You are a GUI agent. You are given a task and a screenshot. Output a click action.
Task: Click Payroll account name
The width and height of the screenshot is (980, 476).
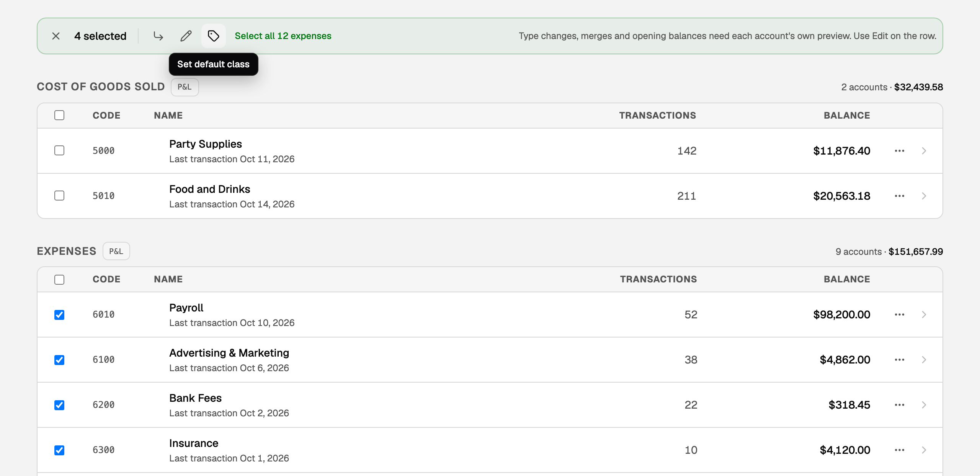click(x=186, y=308)
